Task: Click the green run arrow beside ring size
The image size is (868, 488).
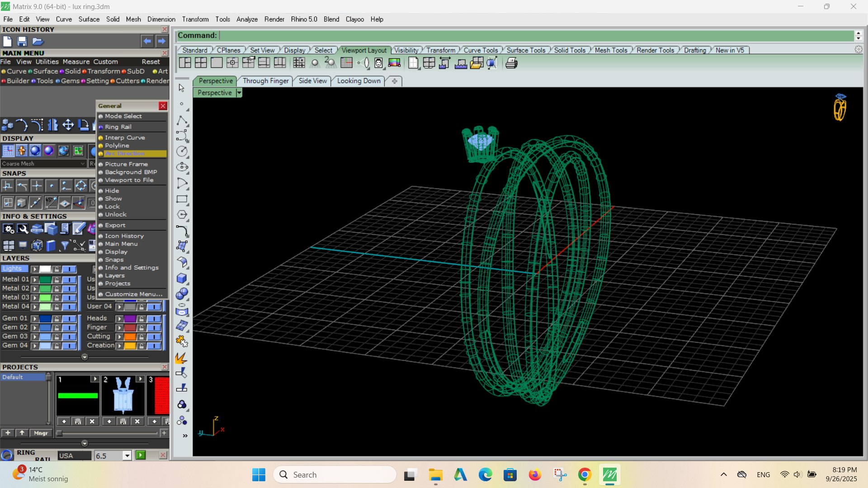Action: point(141,455)
